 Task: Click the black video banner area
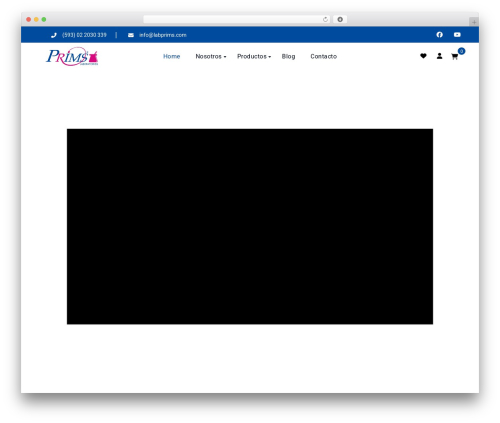[250, 226]
